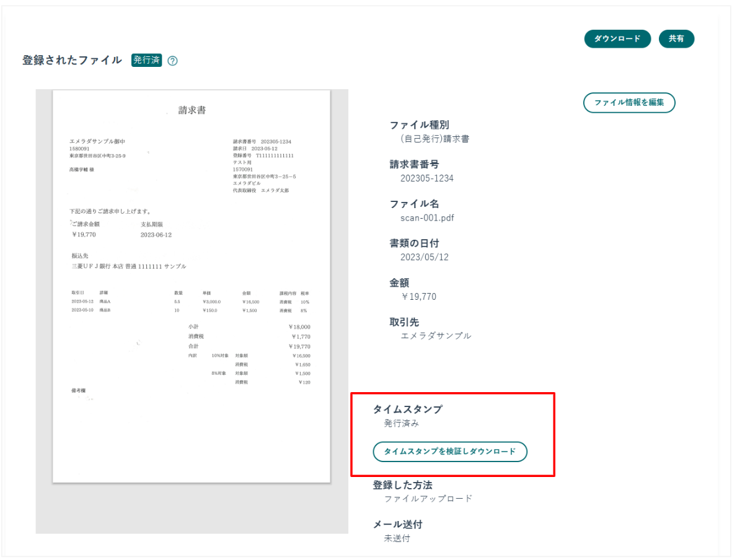Click the 三菱UFJ銀行 bank transfer line
Screen dimensions: 732x560
point(129,266)
